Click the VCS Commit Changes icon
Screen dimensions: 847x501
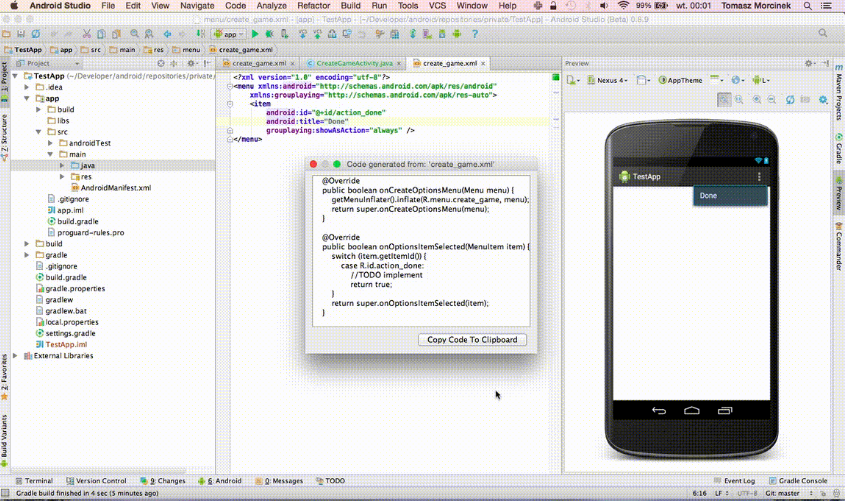[317, 34]
